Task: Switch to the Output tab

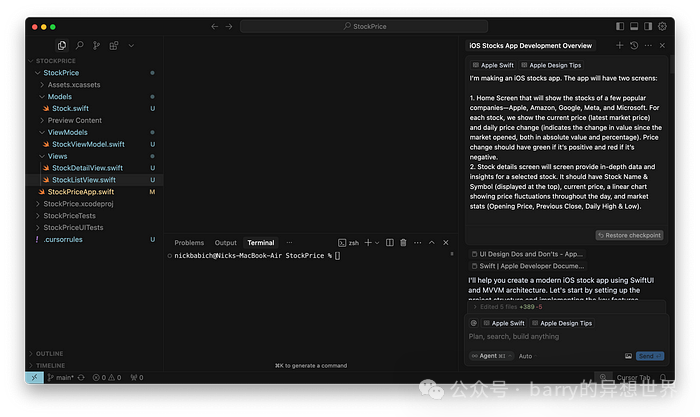Action: point(225,243)
